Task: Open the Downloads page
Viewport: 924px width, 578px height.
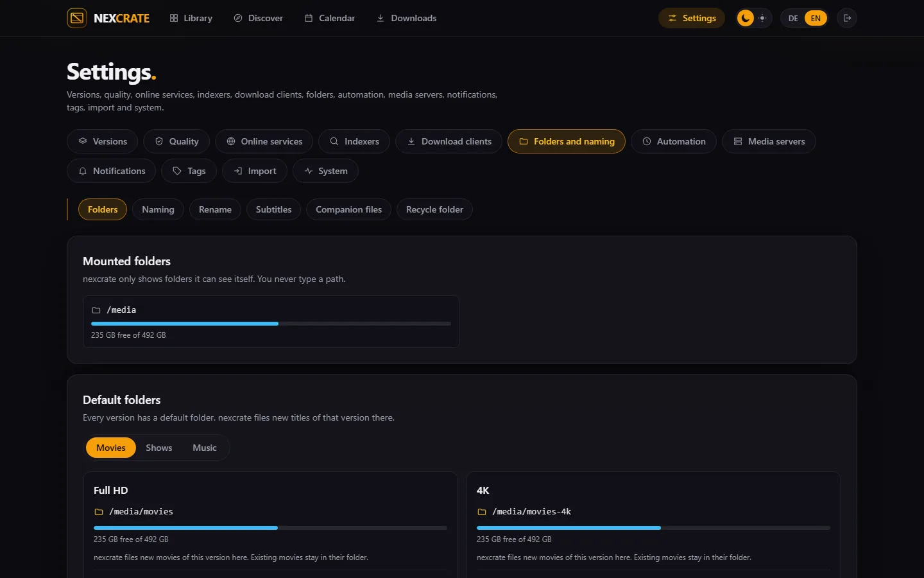Action: pyautogui.click(x=407, y=18)
